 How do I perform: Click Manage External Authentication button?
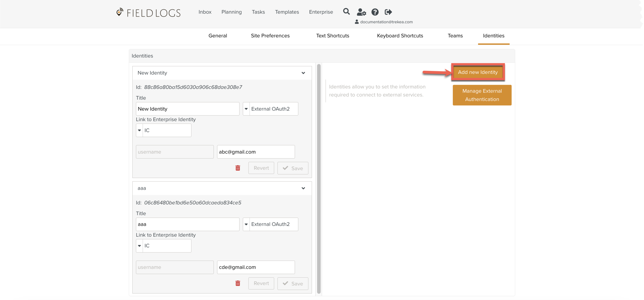[x=482, y=95]
